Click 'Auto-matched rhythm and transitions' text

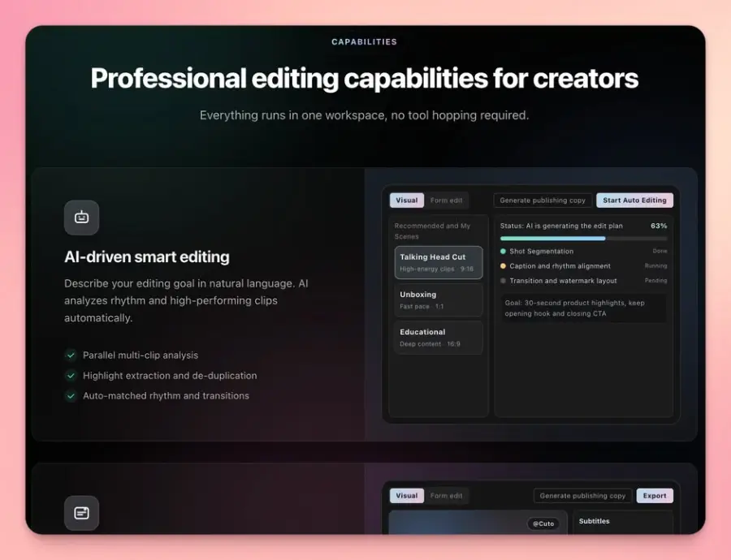(166, 395)
